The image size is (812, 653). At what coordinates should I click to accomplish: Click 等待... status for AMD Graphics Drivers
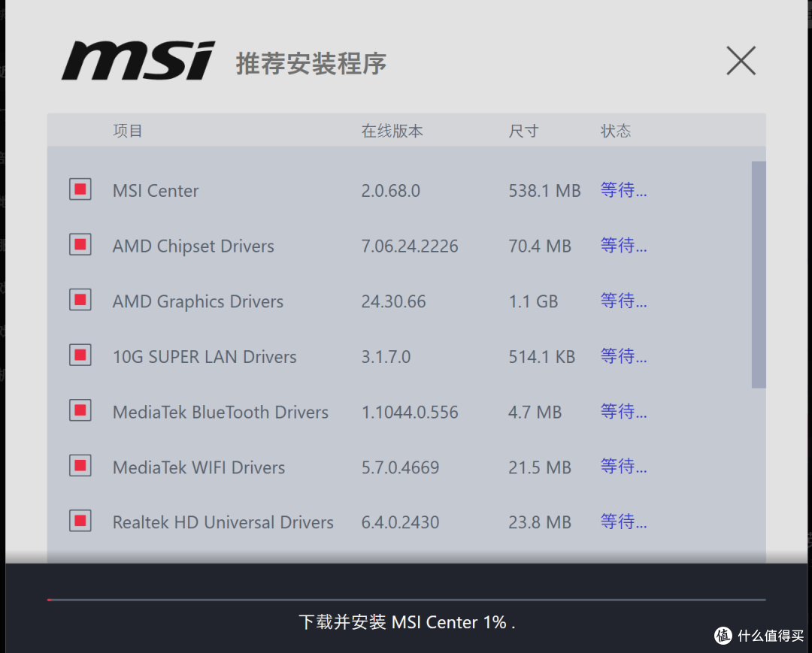(x=623, y=301)
